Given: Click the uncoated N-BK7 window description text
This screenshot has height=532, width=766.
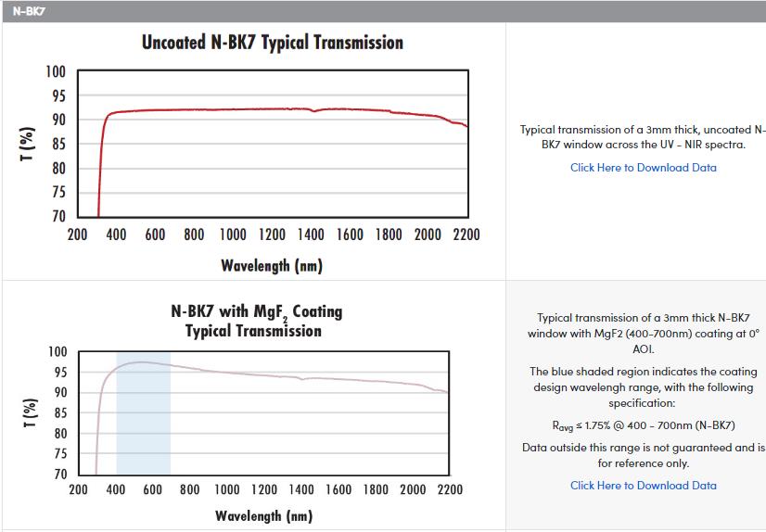Looking at the screenshot, I should (x=643, y=137).
